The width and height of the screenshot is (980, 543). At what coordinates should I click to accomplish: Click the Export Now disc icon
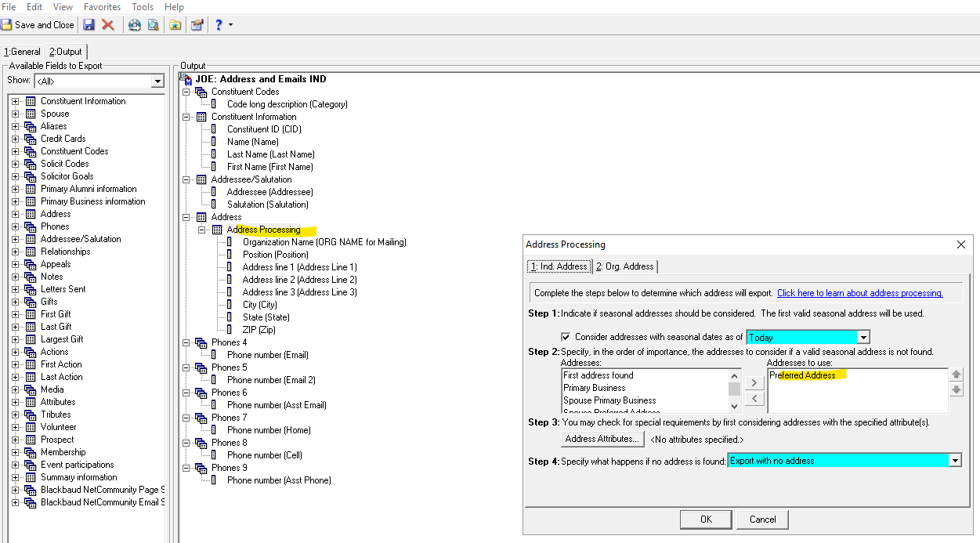135,25
